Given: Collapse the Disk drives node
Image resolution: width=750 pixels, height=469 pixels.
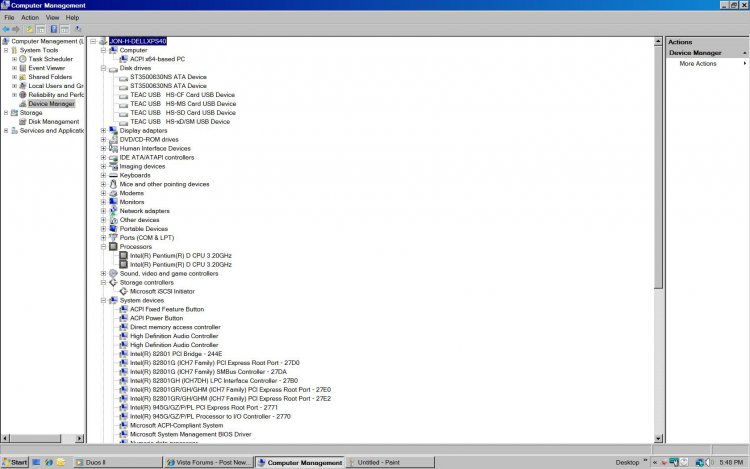Looking at the screenshot, I should click(103, 68).
